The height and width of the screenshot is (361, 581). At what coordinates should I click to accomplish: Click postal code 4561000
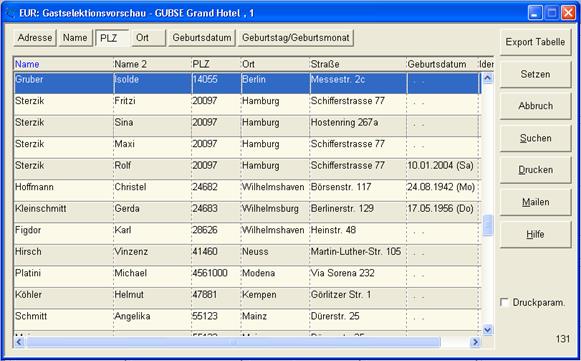pyautogui.click(x=210, y=273)
